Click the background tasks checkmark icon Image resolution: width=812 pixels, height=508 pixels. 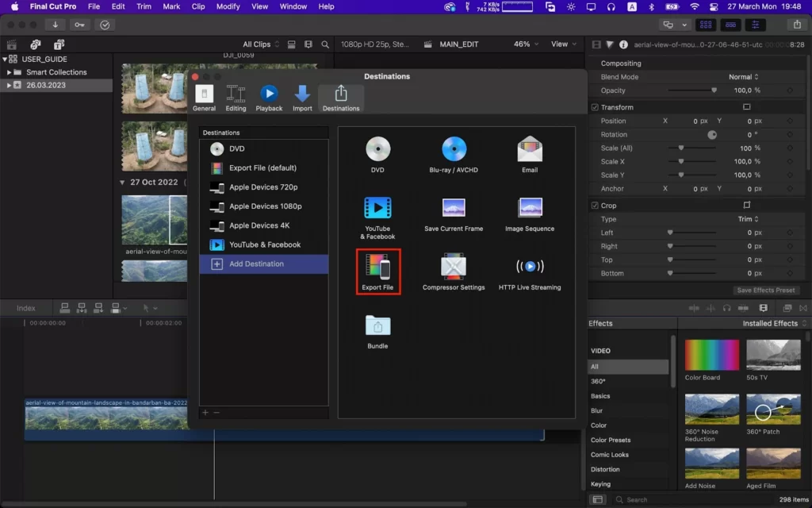coord(105,25)
